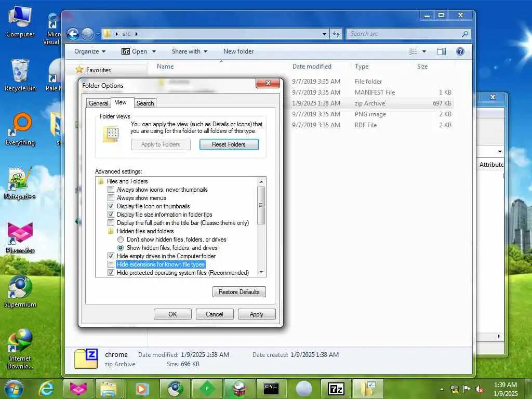Select Don't show hidden files radio button
The image size is (532, 399).
tap(121, 240)
